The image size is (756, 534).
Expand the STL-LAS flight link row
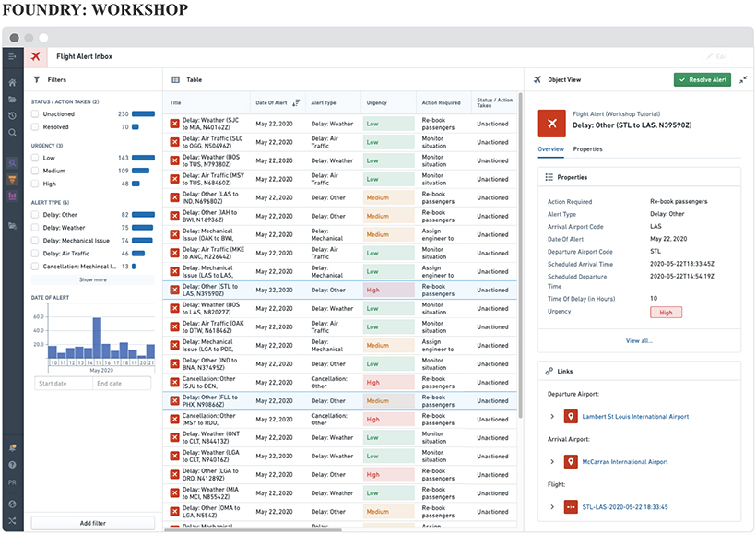[552, 506]
